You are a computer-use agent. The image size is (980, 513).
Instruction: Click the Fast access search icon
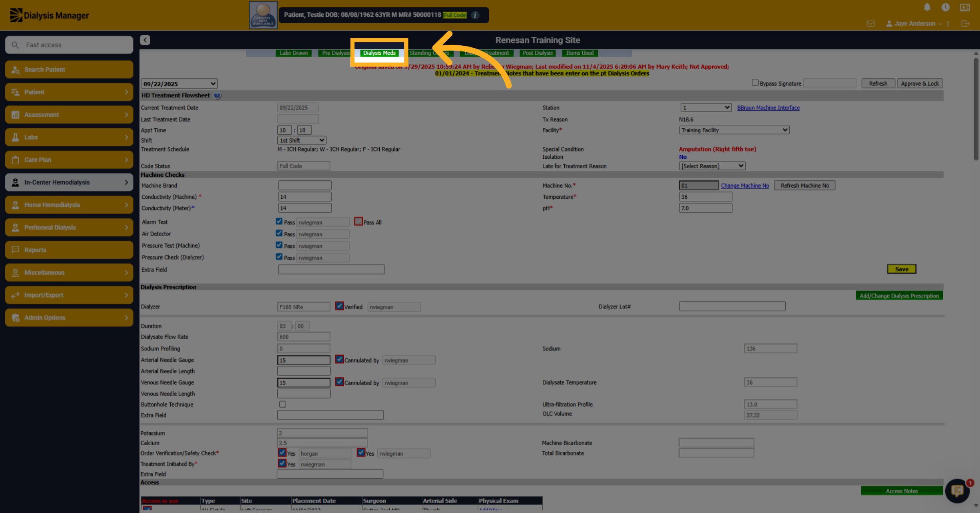(x=15, y=45)
